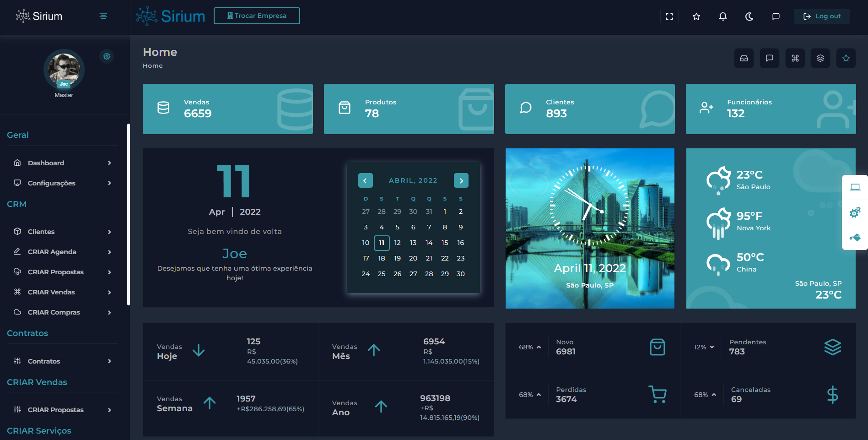
Task: Open profile settings gear near avatar
Action: tap(107, 56)
